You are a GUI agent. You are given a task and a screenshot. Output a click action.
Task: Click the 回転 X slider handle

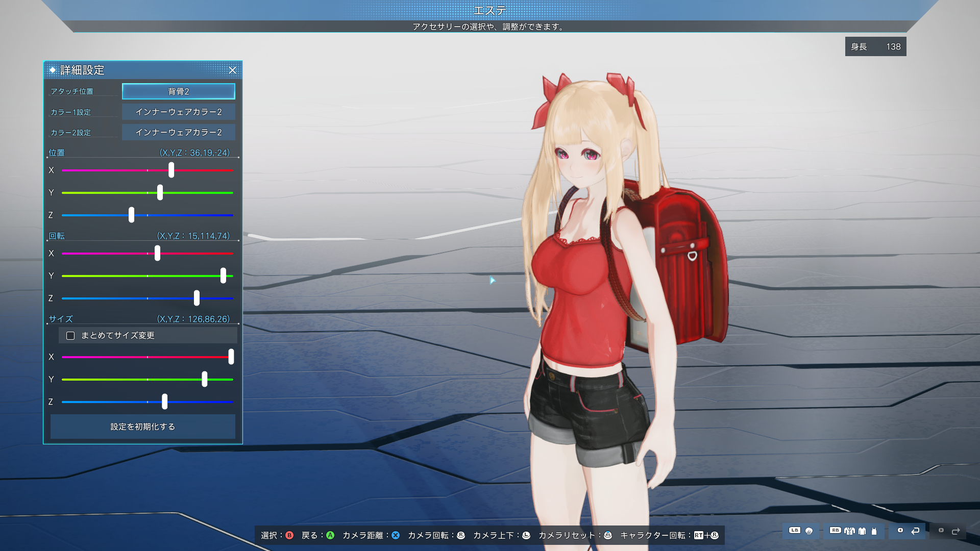pos(158,253)
